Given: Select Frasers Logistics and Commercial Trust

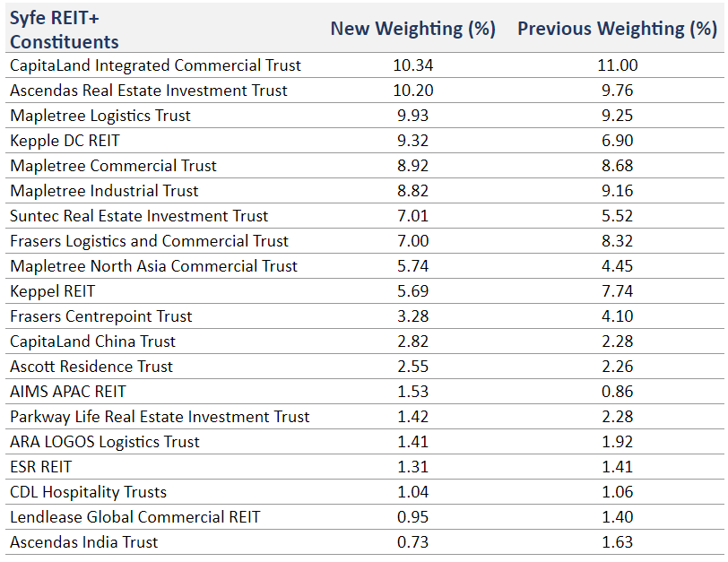Looking at the screenshot, I should 149,241.
